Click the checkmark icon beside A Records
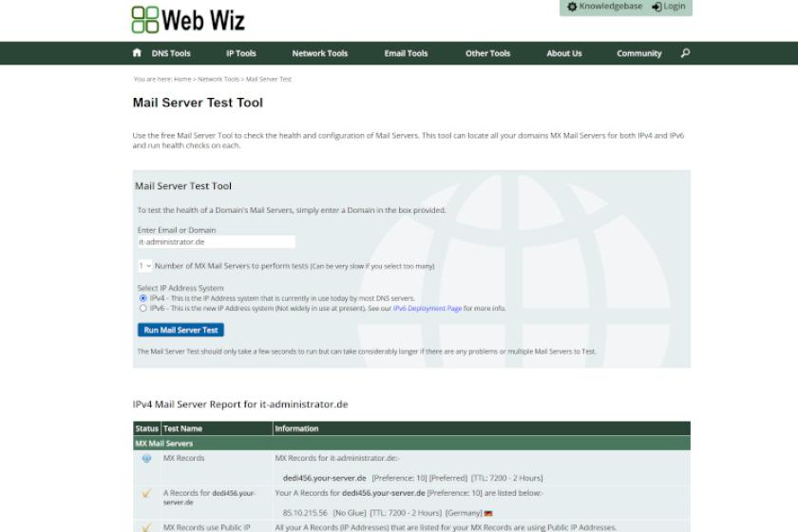 (146, 493)
